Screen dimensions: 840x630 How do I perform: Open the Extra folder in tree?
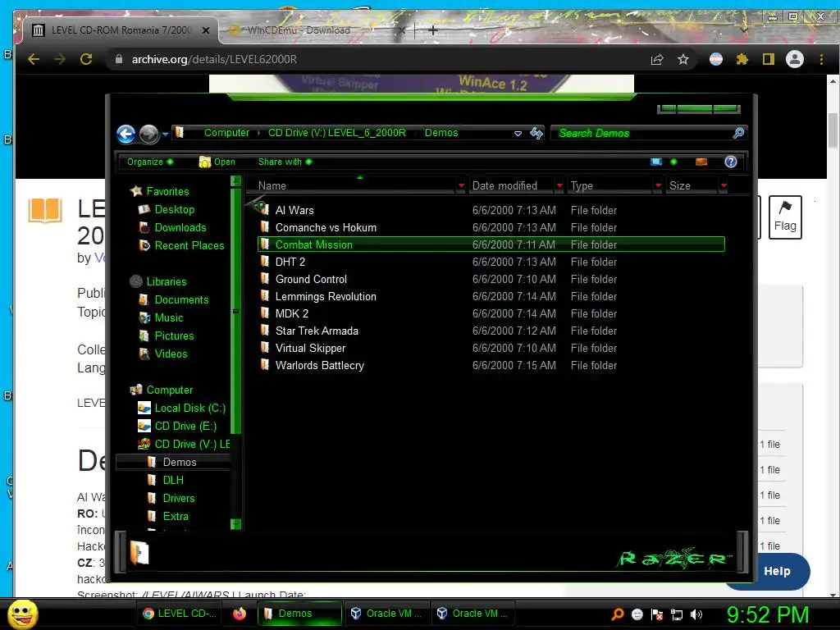176,516
